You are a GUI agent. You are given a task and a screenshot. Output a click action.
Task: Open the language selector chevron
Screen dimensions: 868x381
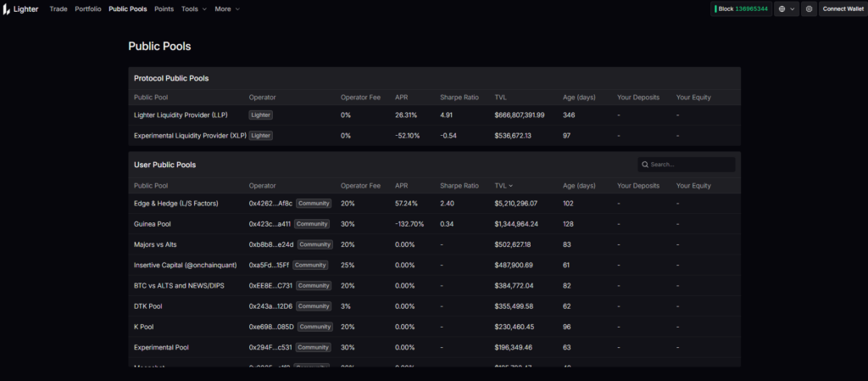click(x=793, y=9)
